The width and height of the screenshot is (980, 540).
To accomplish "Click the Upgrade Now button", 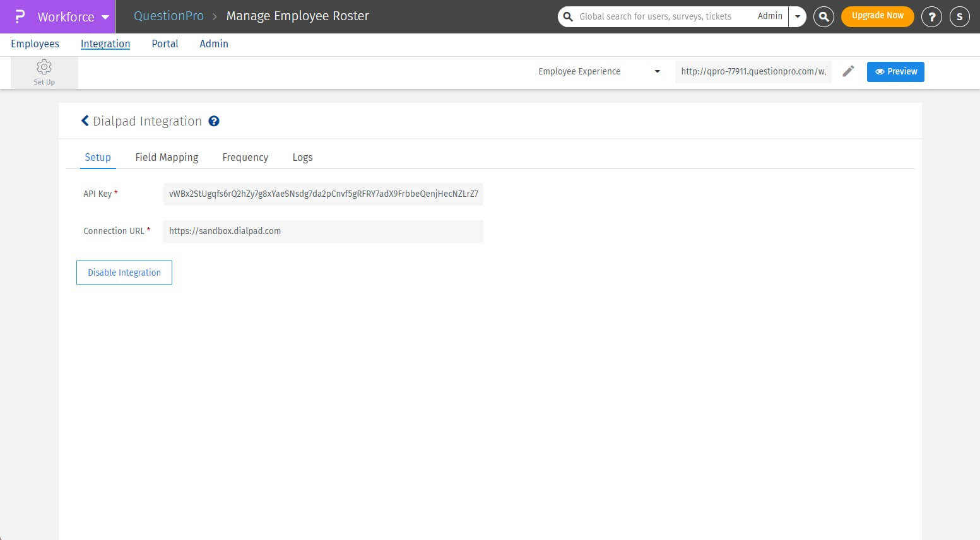I will (877, 16).
